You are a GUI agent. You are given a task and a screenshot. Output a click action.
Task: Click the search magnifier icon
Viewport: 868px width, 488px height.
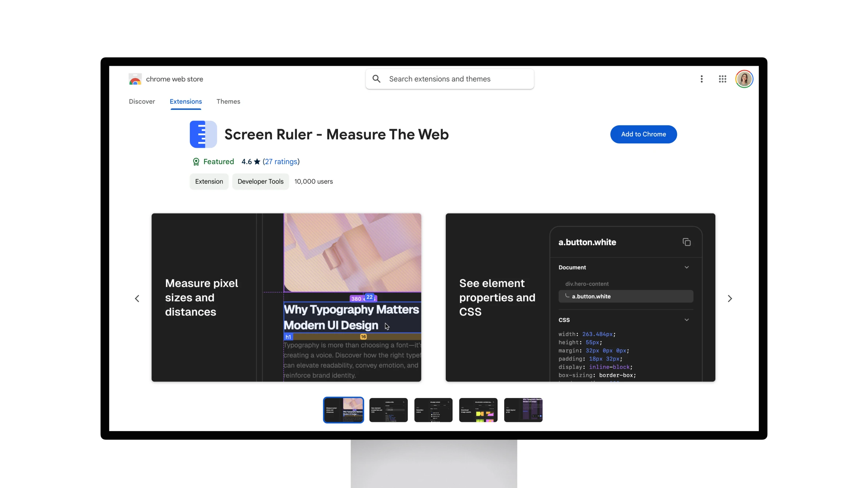[376, 78]
